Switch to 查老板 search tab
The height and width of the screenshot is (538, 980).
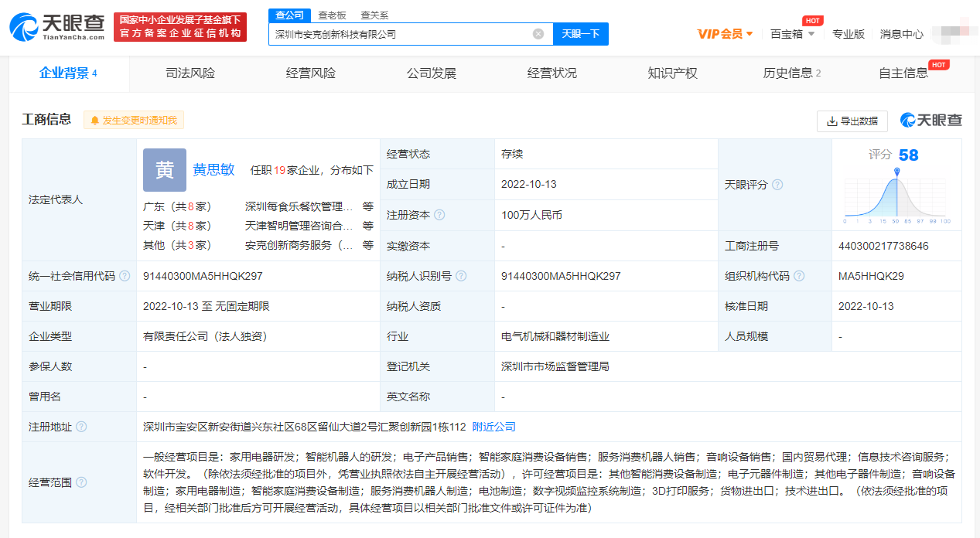[x=332, y=15]
